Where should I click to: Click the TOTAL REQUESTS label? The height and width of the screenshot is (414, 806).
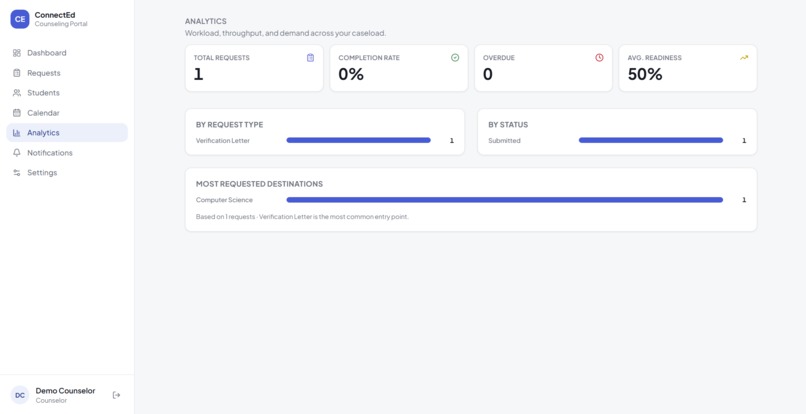click(x=222, y=58)
